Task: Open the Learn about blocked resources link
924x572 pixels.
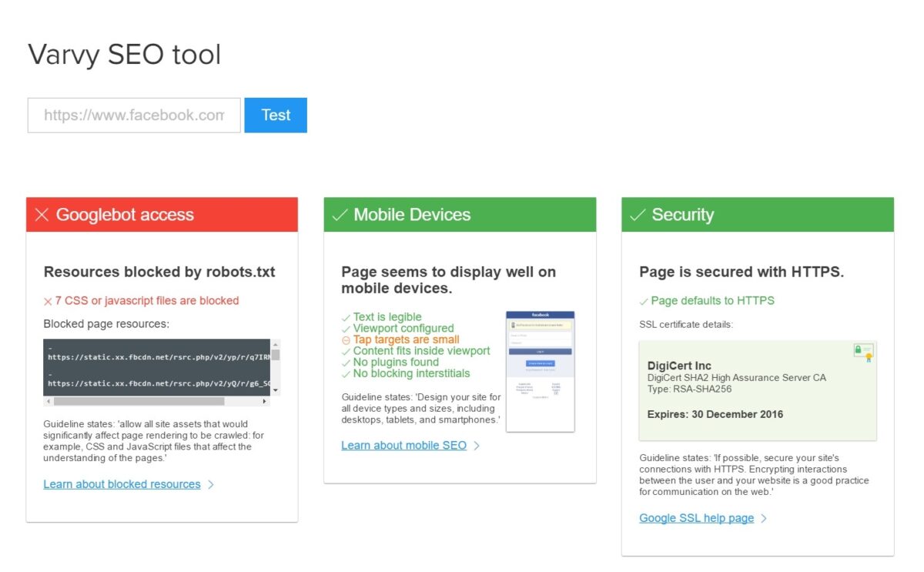Action: click(122, 484)
